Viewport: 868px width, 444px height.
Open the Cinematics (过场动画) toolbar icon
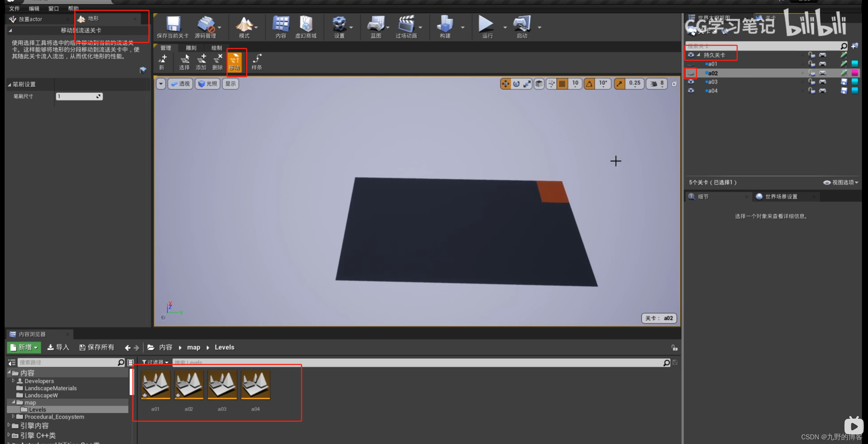pos(406,24)
